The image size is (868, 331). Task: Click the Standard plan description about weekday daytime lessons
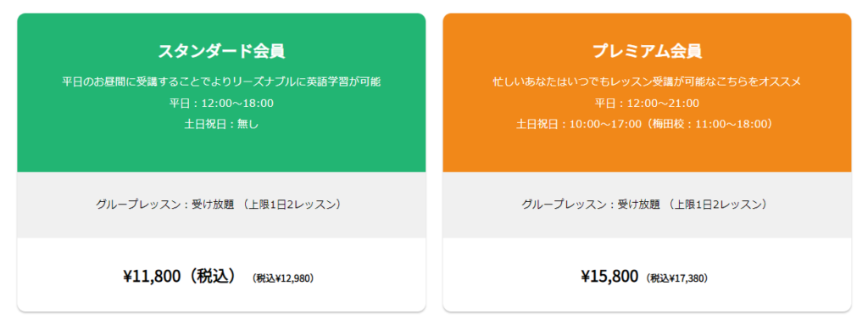221,82
